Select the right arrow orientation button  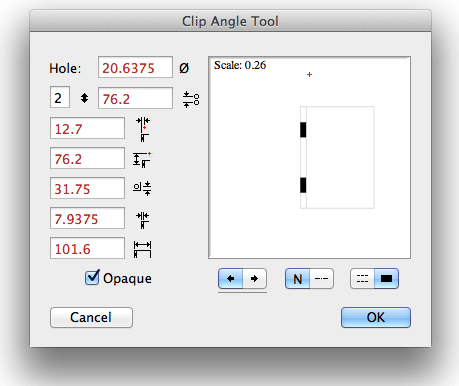point(255,278)
